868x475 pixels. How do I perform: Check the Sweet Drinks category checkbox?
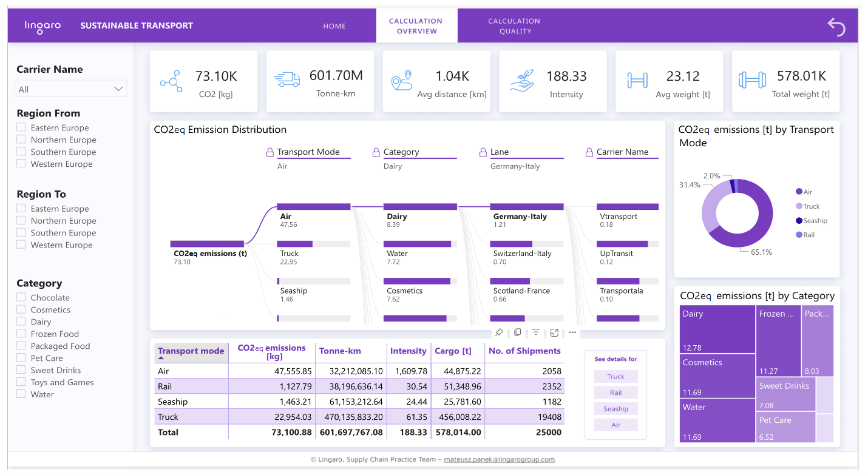click(21, 370)
